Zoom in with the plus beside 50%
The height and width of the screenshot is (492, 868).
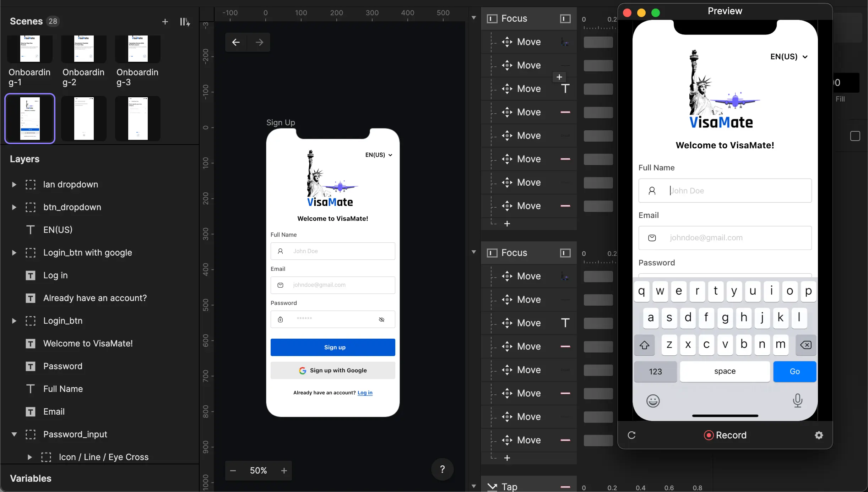[x=284, y=471]
